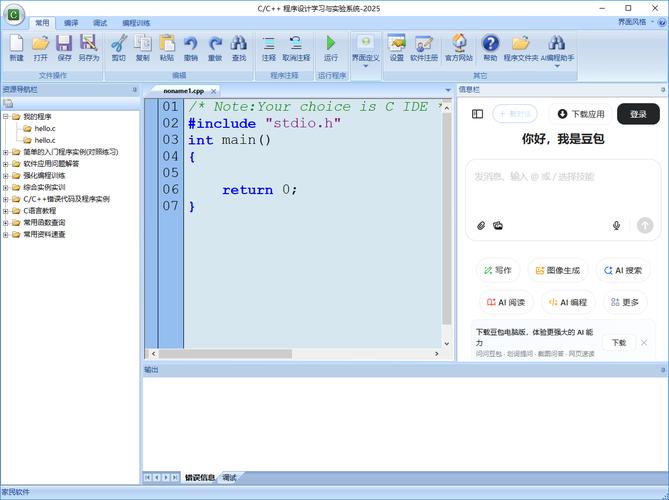Switch to the 调试 tab in output panel
The height and width of the screenshot is (500, 669).
tap(229, 478)
